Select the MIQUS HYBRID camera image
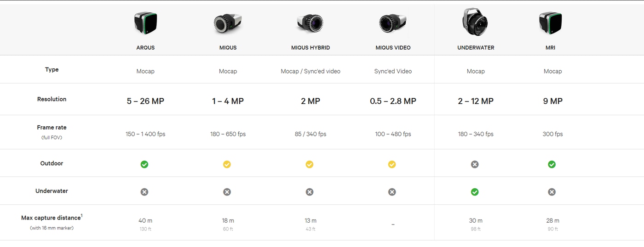Screen dimensions: 644x247 coord(310,23)
